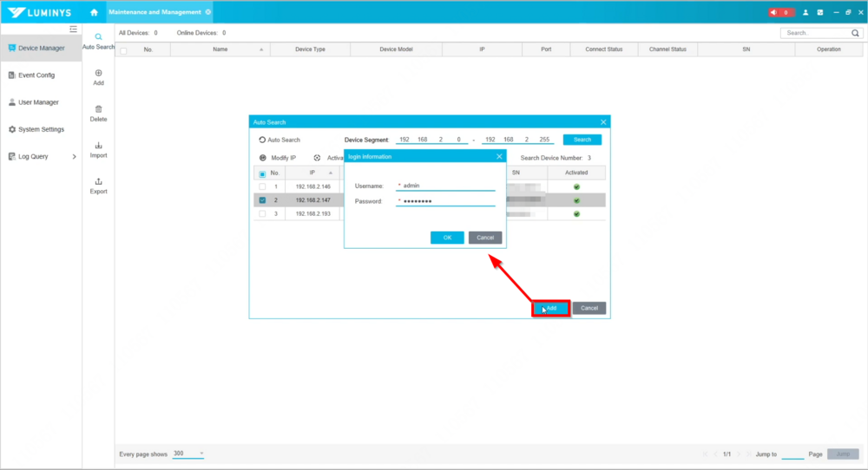
Task: Collapse the left sidebar using the menu icon
Action: pos(74,29)
